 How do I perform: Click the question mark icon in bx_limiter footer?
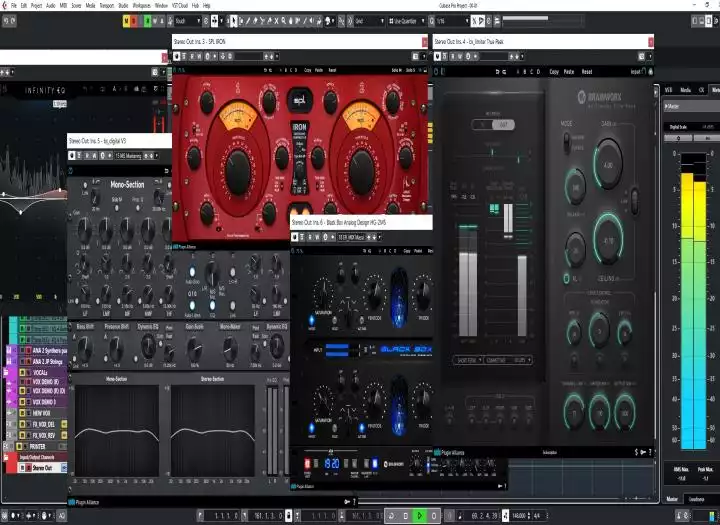pos(649,452)
